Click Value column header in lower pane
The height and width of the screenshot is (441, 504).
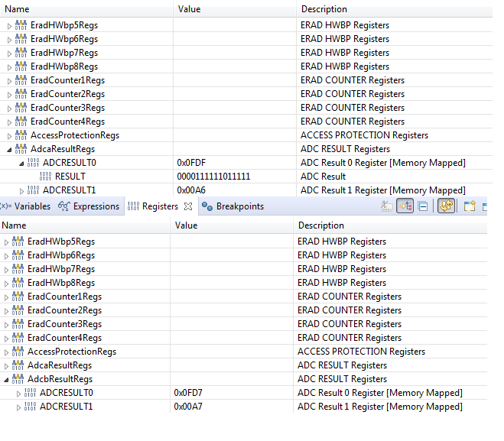[x=232, y=225]
